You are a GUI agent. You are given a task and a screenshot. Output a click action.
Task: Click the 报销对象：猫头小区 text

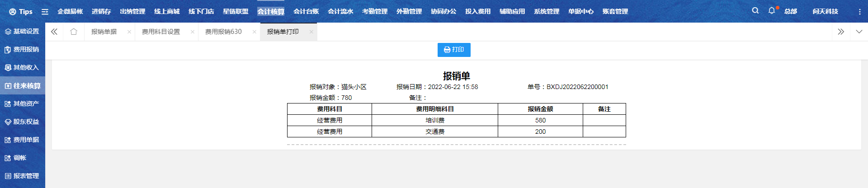tap(338, 87)
